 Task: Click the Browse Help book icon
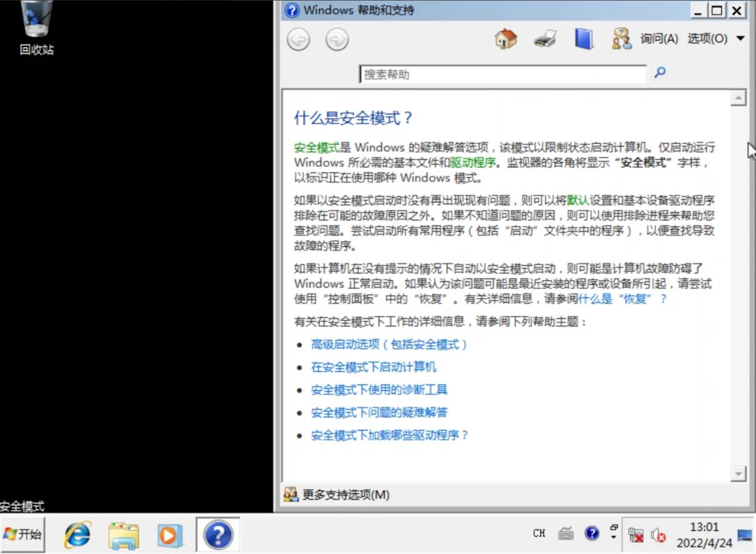pyautogui.click(x=583, y=38)
